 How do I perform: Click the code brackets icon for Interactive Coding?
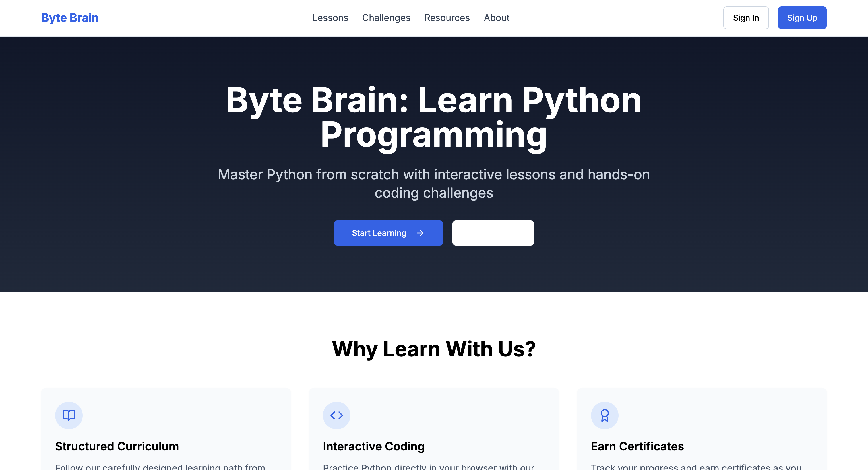336,415
